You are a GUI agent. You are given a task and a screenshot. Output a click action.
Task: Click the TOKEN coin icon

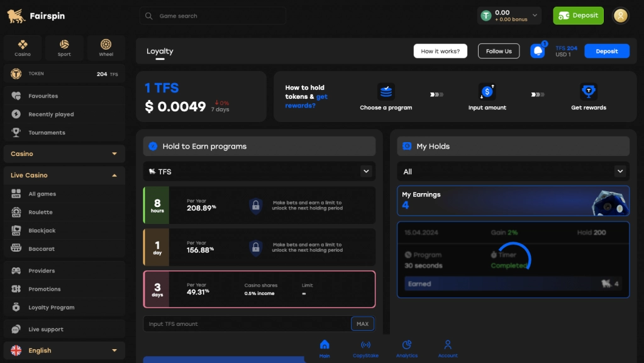click(16, 74)
